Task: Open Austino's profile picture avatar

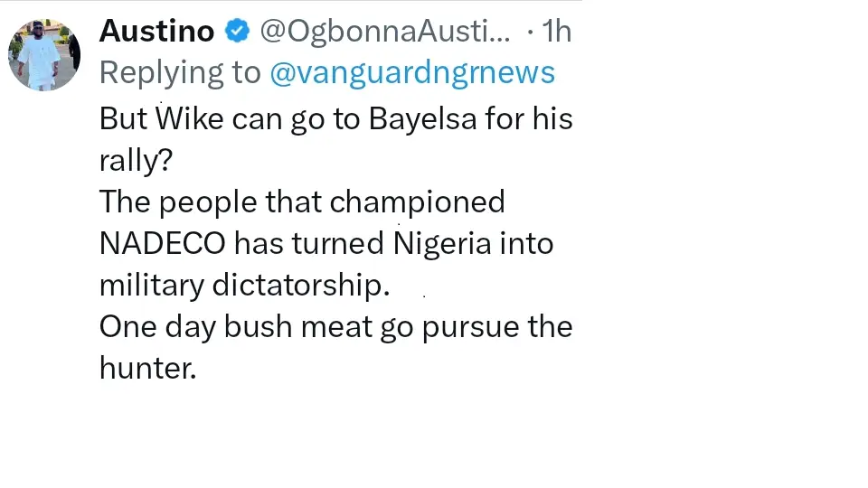Action: point(45,55)
